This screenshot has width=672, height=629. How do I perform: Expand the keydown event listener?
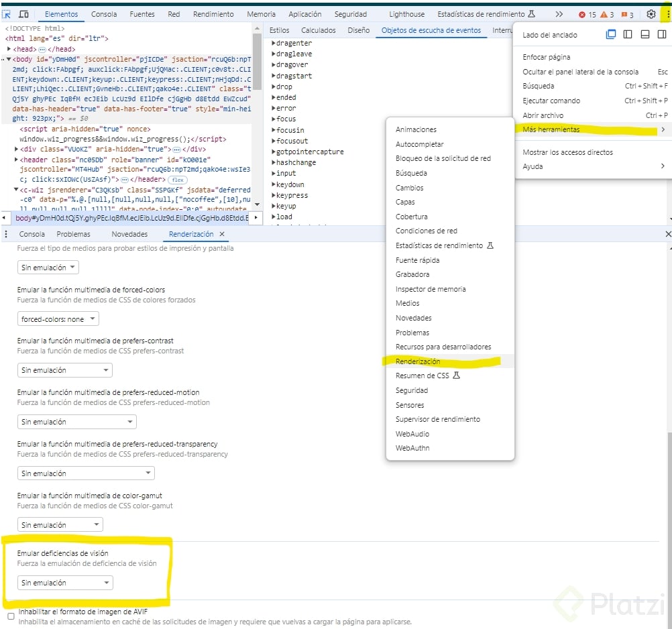(274, 184)
